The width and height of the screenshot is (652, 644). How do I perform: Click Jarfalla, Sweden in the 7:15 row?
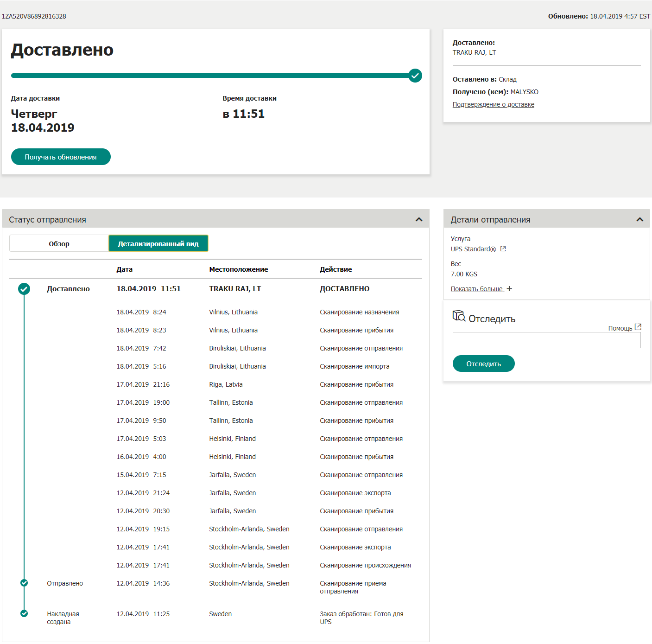click(232, 475)
